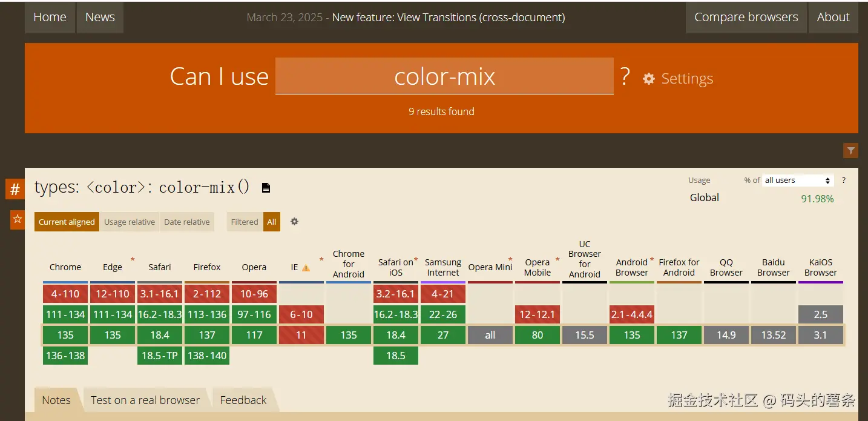
Task: Open the spec document icon beside color-mix()
Action: pos(266,188)
